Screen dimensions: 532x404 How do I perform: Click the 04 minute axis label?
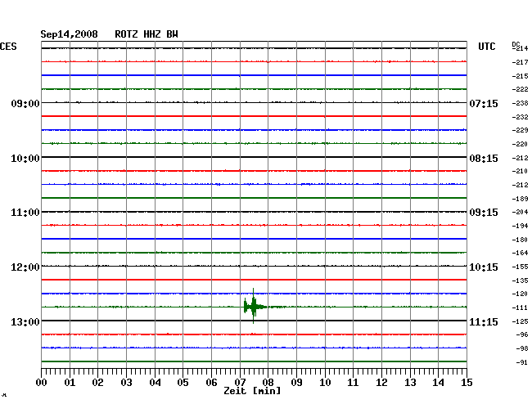click(155, 383)
